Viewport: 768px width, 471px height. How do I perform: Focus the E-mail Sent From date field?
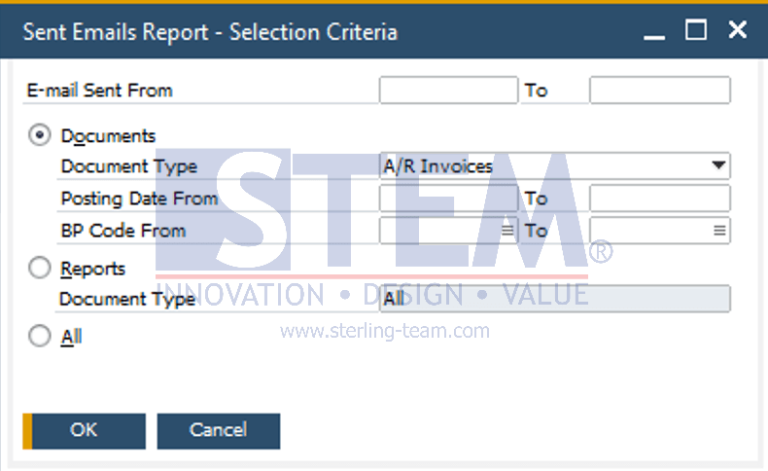pos(448,90)
